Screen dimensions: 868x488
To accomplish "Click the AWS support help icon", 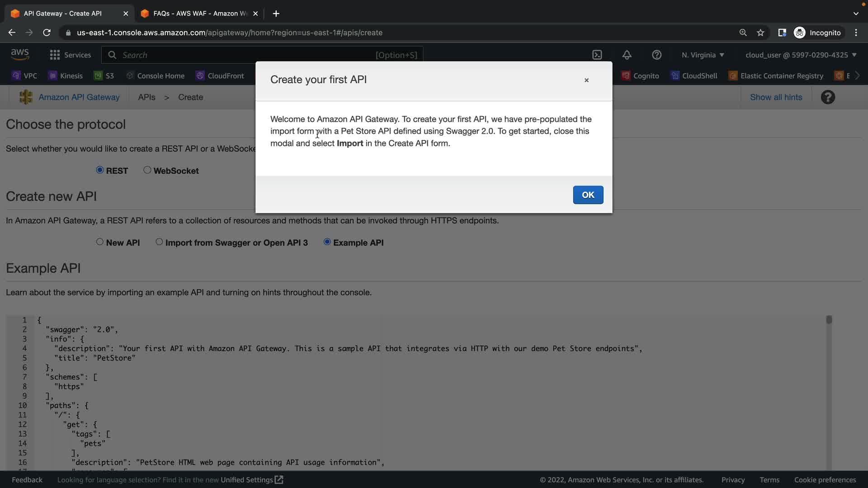I will [656, 55].
